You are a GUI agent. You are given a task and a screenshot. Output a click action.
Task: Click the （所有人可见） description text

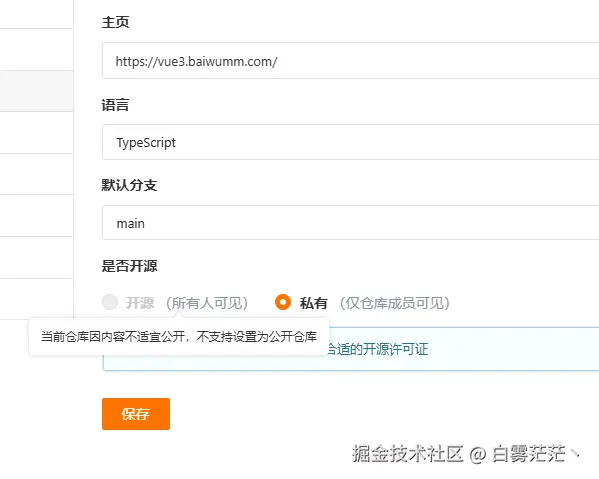coord(207,303)
